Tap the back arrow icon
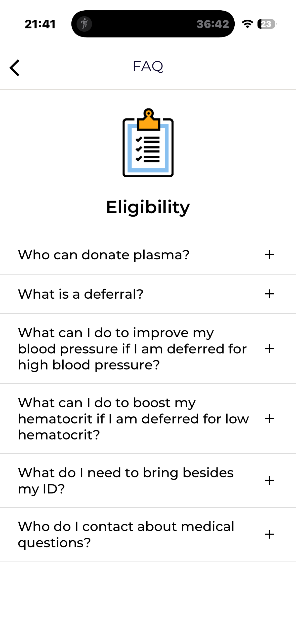This screenshot has width=296, height=644. (15, 68)
